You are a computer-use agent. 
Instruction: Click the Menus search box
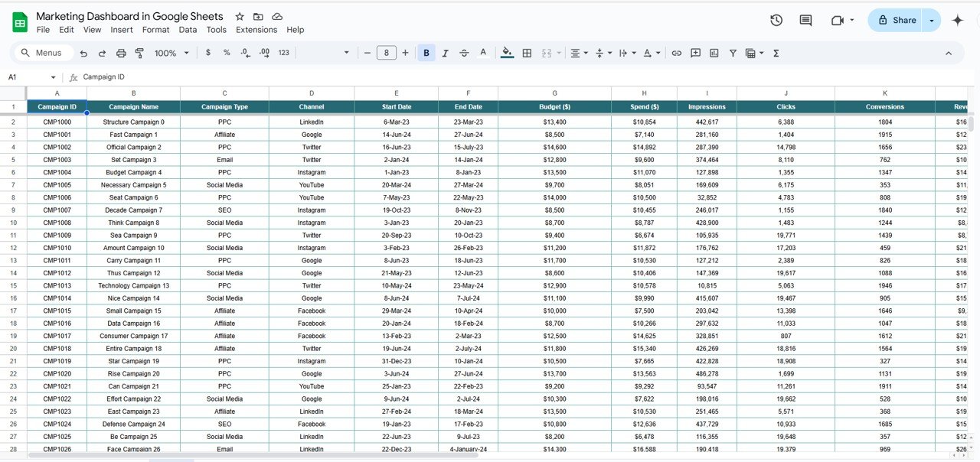pyautogui.click(x=44, y=53)
